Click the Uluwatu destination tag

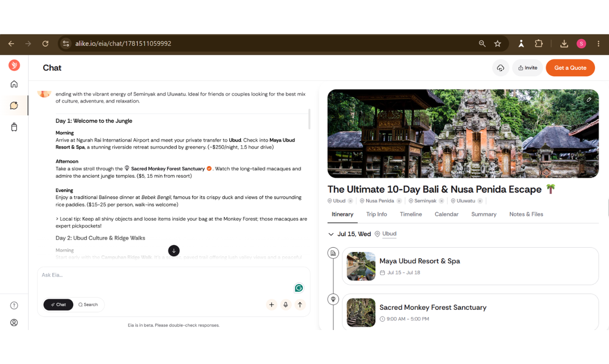466,201
